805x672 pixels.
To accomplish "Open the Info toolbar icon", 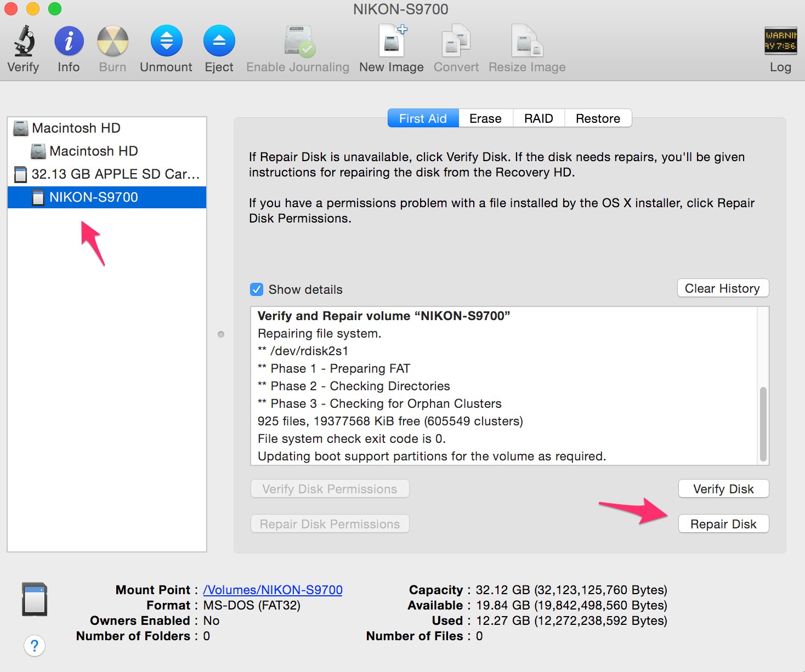I will [x=69, y=41].
